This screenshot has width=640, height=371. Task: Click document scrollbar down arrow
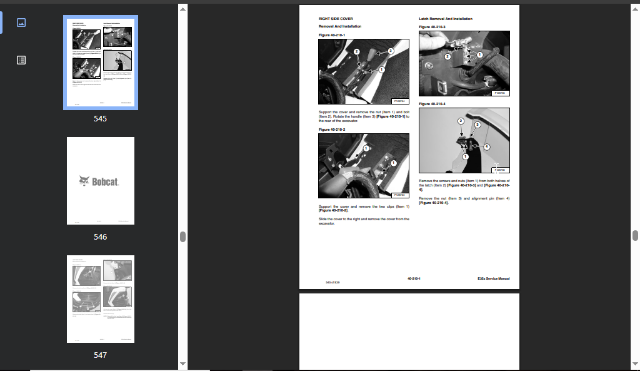coord(636,363)
